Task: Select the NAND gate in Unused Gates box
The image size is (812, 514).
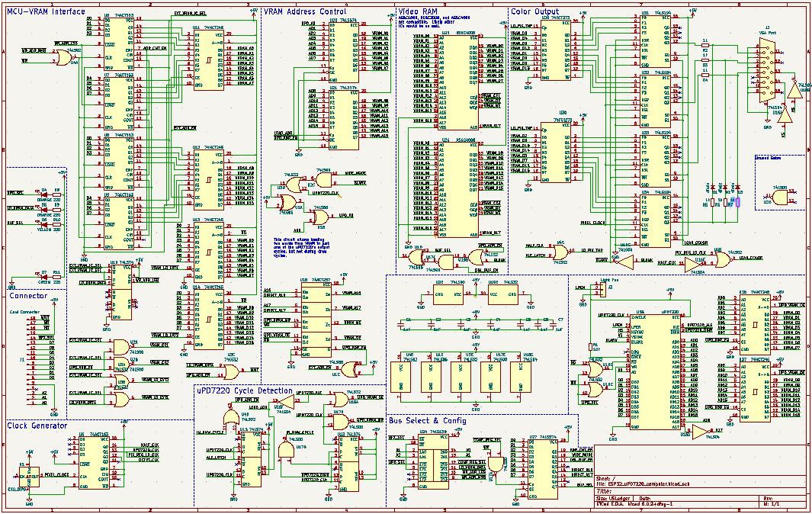Action: (780, 197)
